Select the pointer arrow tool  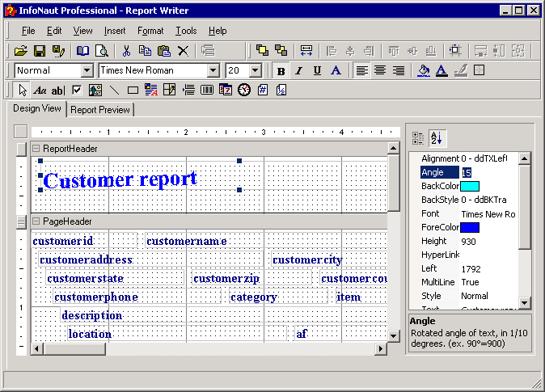[x=23, y=91]
